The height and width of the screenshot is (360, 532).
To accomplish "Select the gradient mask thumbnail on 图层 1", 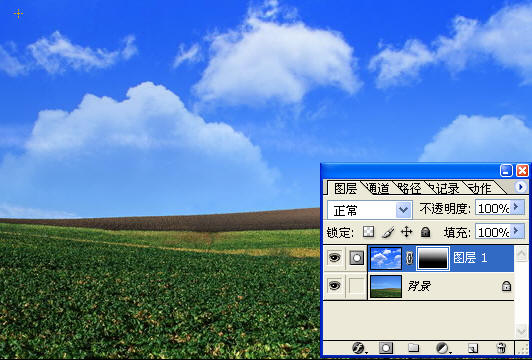I will coord(433,259).
